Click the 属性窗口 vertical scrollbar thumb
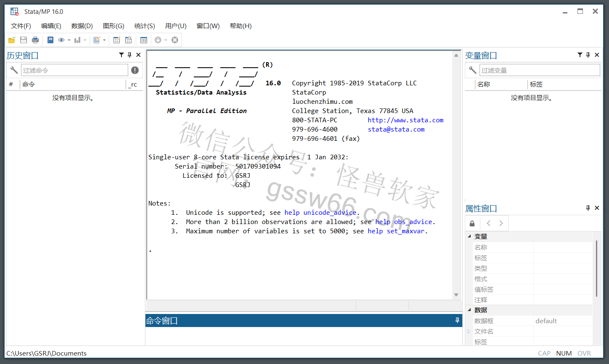Screen dimensions: 609x364 pyautogui.click(x=596, y=268)
